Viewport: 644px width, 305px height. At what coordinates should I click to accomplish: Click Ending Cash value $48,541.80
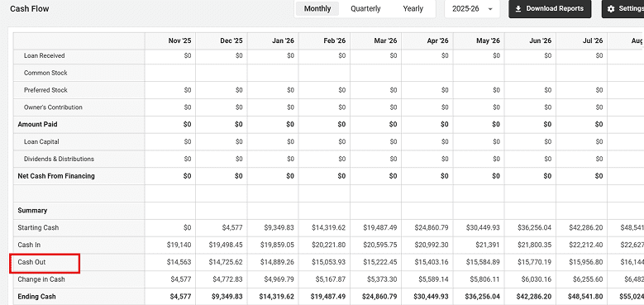584,297
